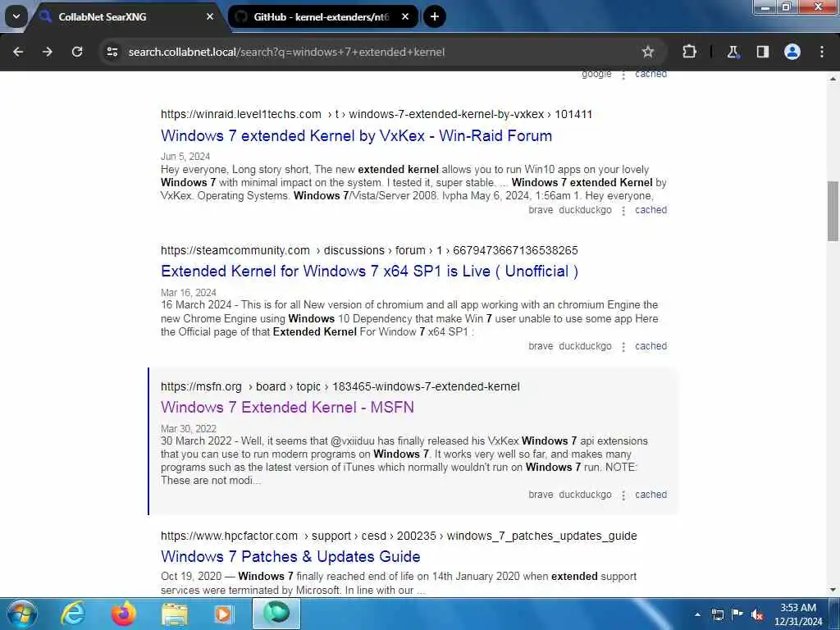Open the Windows Start menu

pyautogui.click(x=21, y=614)
